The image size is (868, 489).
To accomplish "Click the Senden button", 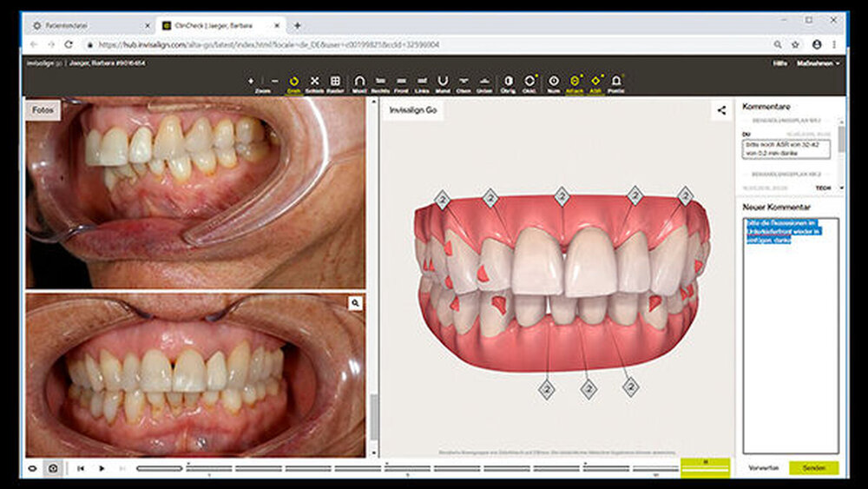I will [813, 468].
